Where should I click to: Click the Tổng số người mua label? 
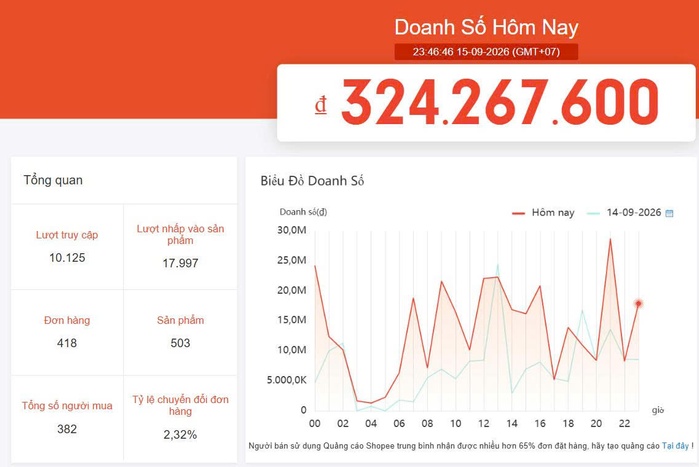(x=67, y=406)
